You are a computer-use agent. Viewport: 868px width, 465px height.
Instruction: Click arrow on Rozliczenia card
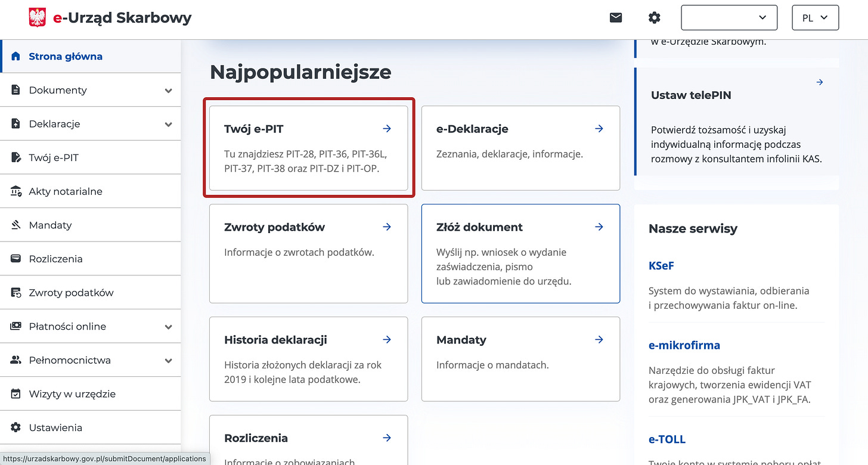[387, 438]
